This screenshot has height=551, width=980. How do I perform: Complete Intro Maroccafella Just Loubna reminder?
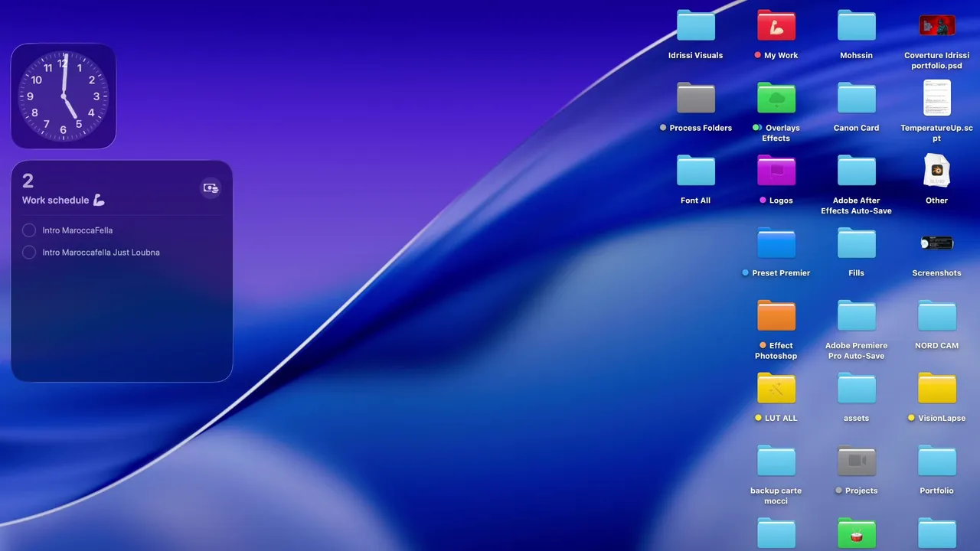tap(29, 253)
